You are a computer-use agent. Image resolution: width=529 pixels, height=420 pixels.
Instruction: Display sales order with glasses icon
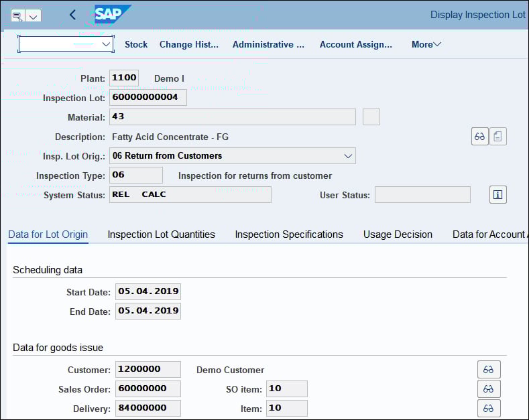click(x=488, y=389)
